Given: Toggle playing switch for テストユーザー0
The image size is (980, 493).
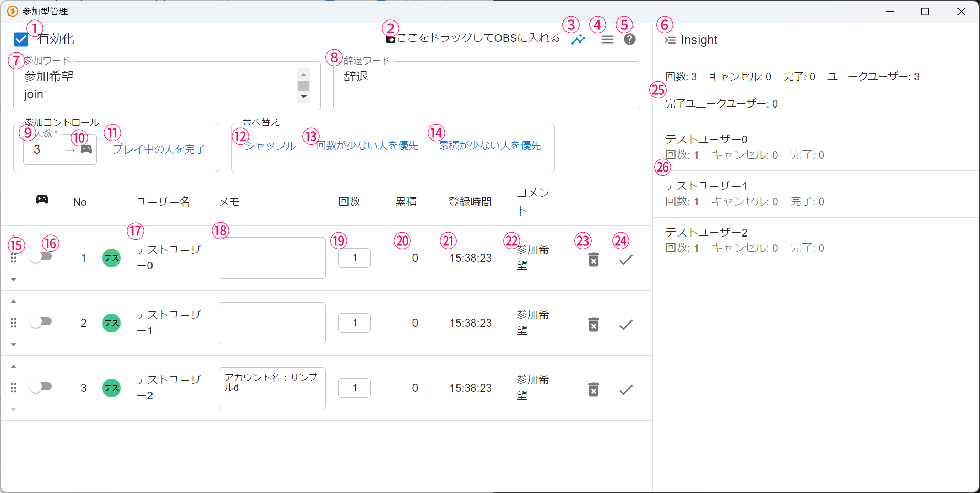Looking at the screenshot, I should tap(41, 256).
